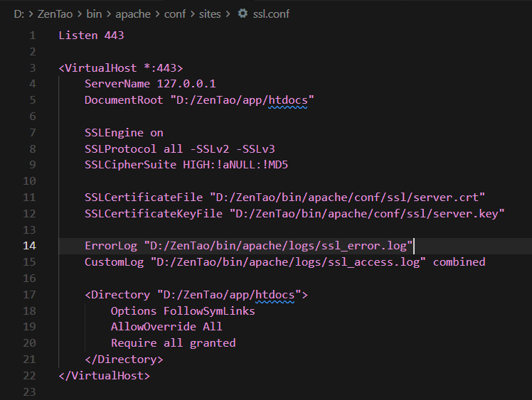Viewport: 532px width, 400px height.
Task: Click the gear icon beside ssl.conf breadcrumb
Action: [243, 13]
